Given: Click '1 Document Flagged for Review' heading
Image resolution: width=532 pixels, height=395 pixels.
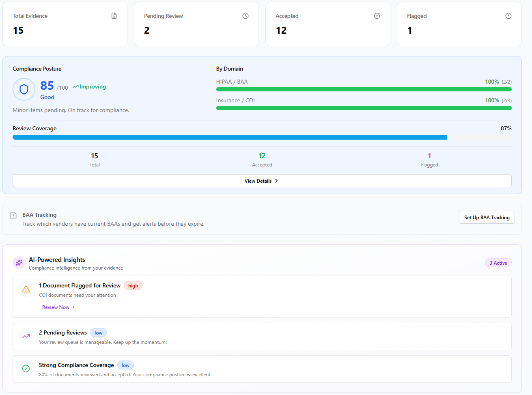Looking at the screenshot, I should coord(80,285).
